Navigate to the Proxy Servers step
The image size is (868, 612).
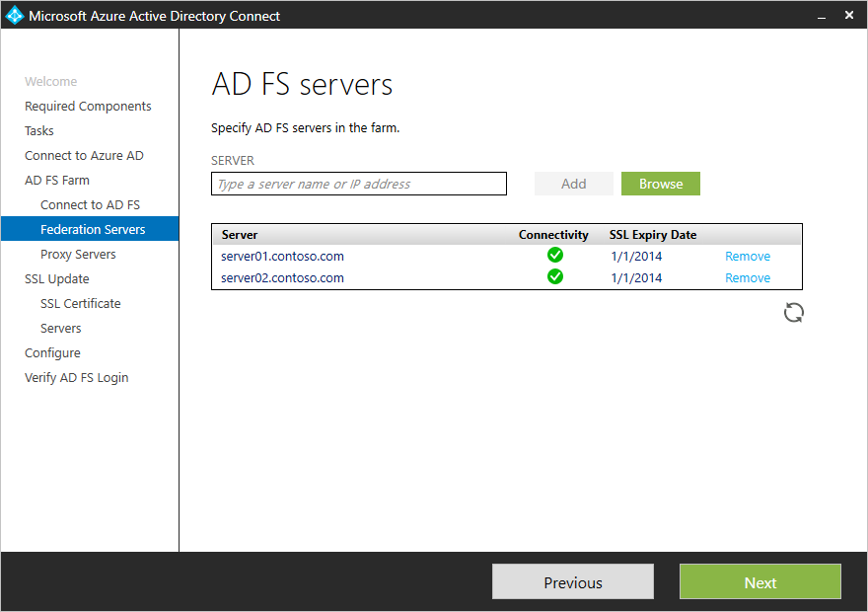point(77,254)
